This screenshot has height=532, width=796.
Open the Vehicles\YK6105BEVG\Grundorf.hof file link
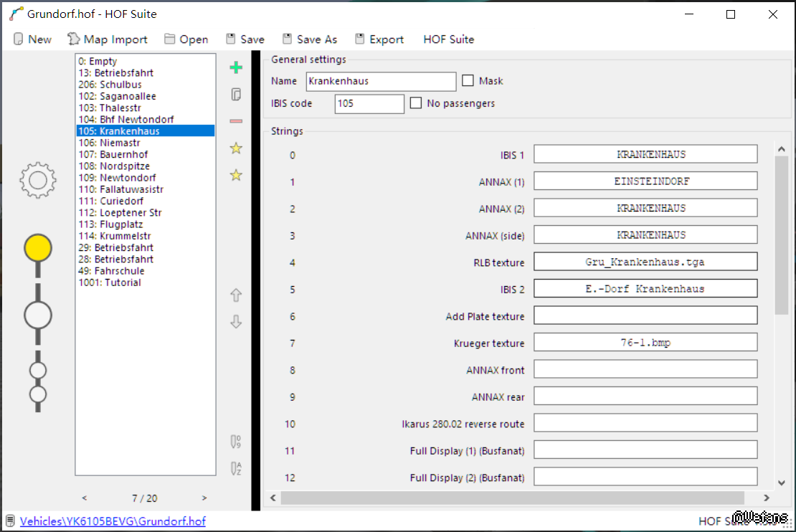click(113, 521)
